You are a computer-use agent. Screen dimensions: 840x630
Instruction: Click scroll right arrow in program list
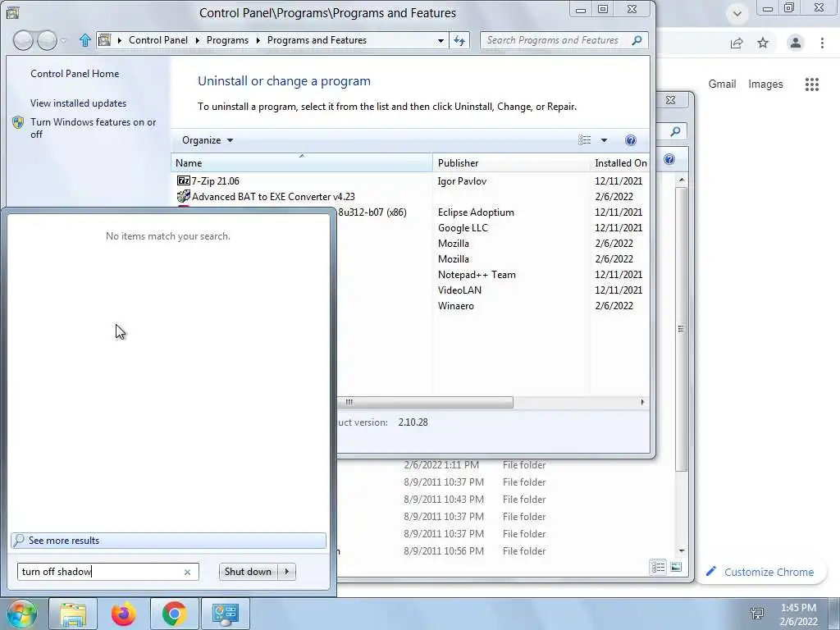[642, 402]
